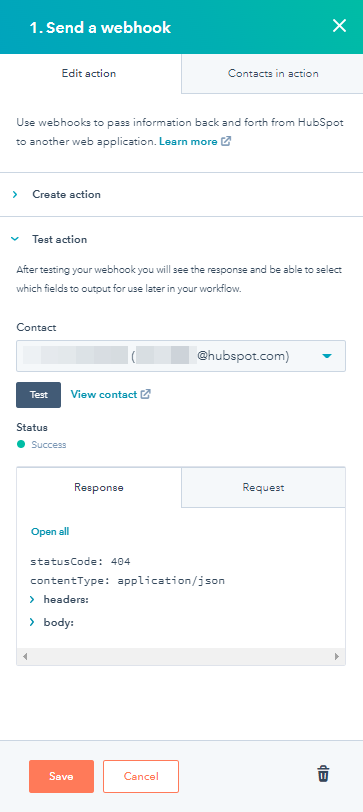Switch to the Request tab

[263, 487]
